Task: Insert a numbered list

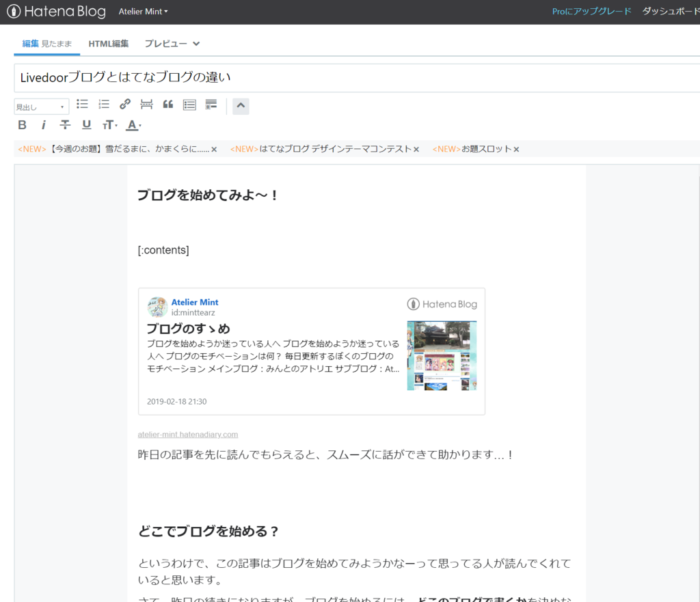Action: point(104,105)
